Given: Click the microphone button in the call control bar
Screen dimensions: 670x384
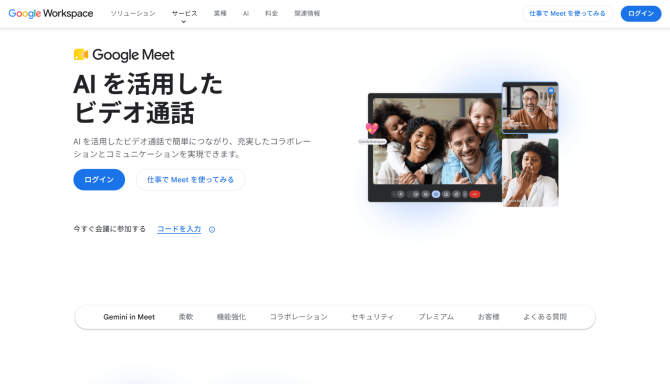Looking at the screenshot, I should pyautogui.click(x=401, y=194).
